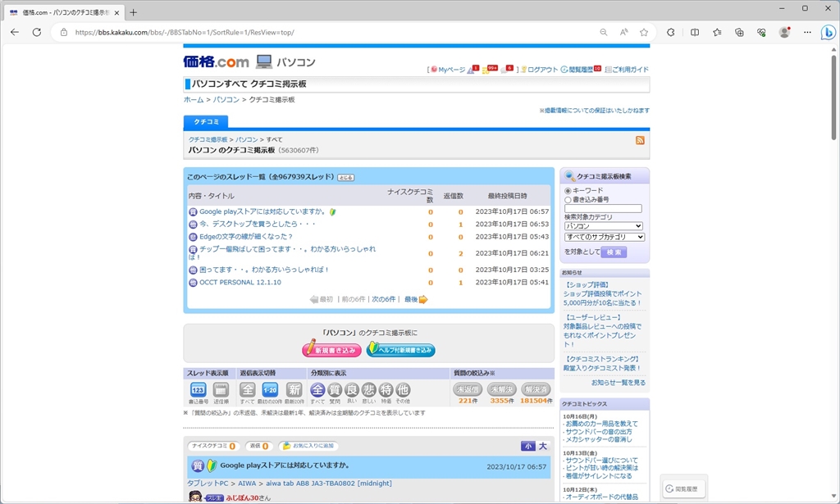Sort threads by reply order (calendar icon)
840x504 pixels.
tap(221, 390)
